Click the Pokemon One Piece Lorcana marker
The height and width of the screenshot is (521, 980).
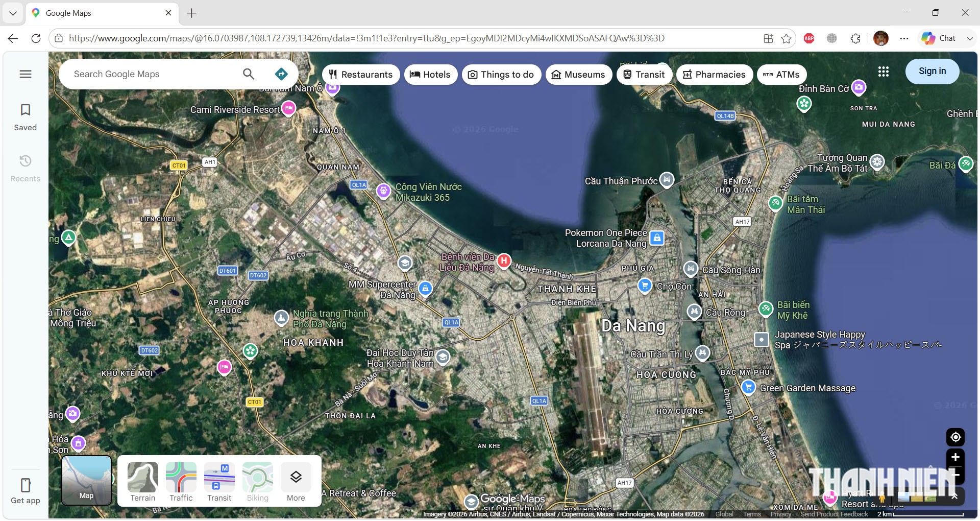657,238
